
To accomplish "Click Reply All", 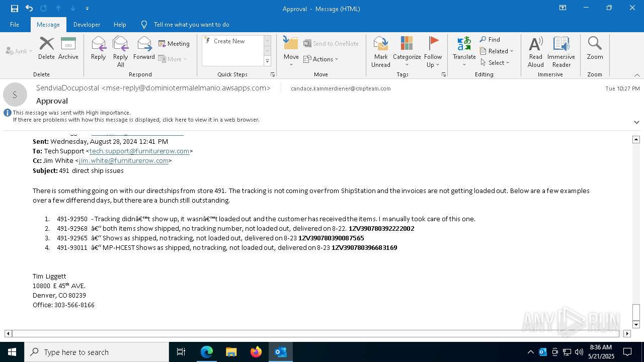I will click(120, 51).
